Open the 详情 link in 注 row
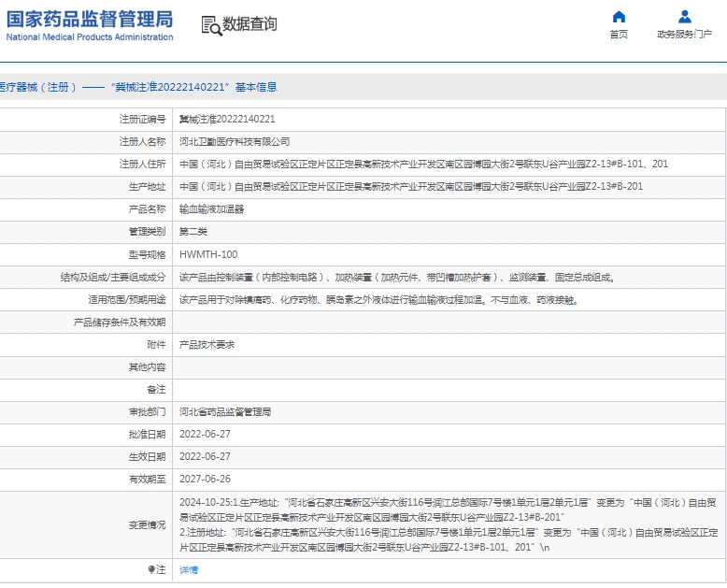Viewport: 727px width, 588px height. pyautogui.click(x=189, y=570)
